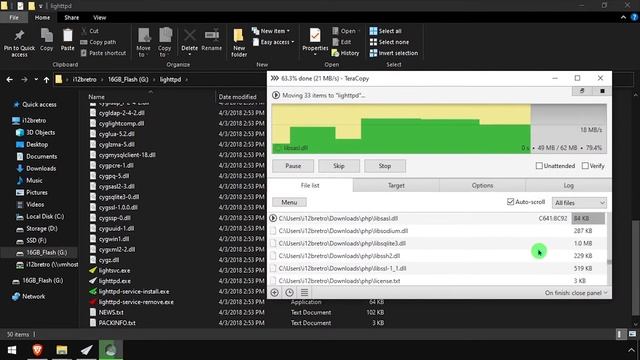Switch to the Share ribbon tab
This screenshot has height=360, width=640.
click(x=71, y=18)
